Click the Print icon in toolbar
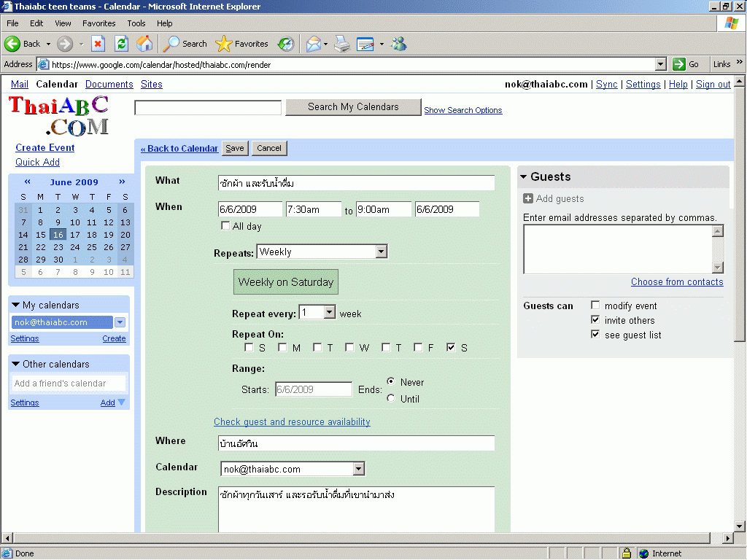The image size is (747, 560). pyautogui.click(x=341, y=44)
